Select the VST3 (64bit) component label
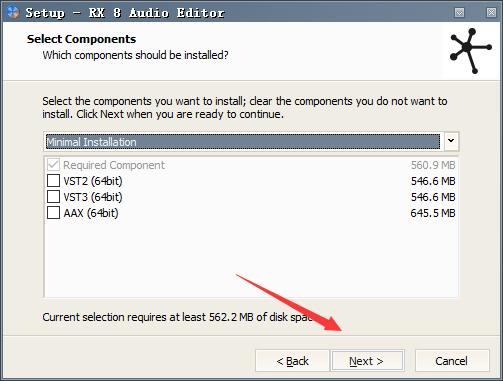The width and height of the screenshot is (503, 381). (x=93, y=197)
